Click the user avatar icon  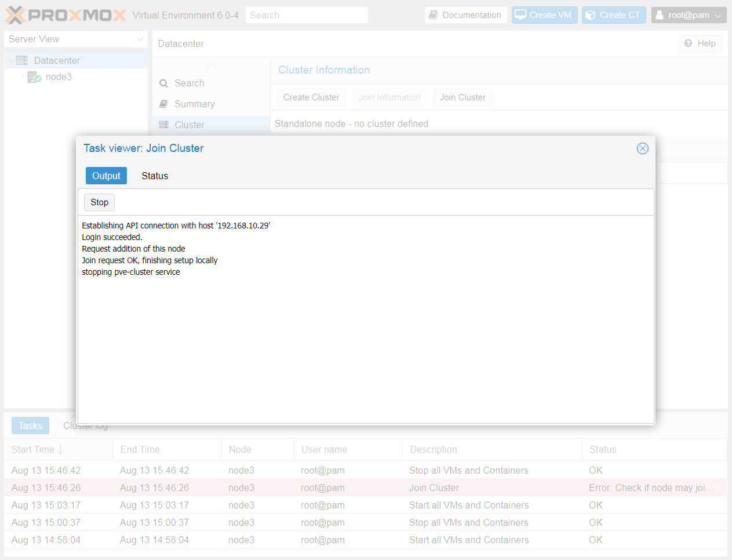[660, 15]
